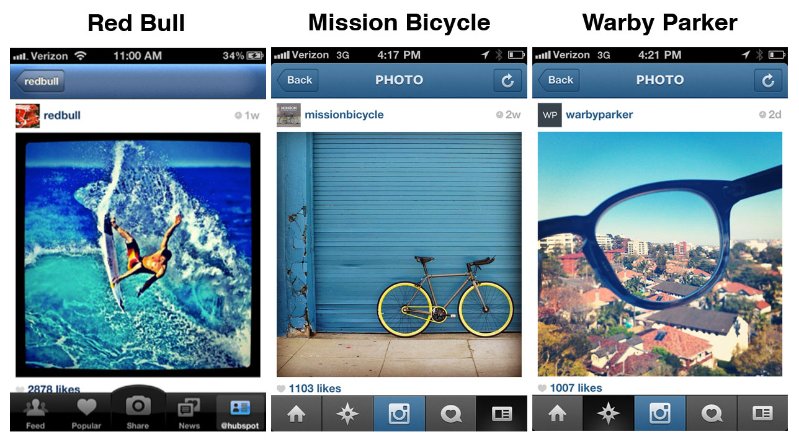Refresh the Mission Bicycle photo
Image resolution: width=799 pixels, height=442 pixels.
[508, 81]
